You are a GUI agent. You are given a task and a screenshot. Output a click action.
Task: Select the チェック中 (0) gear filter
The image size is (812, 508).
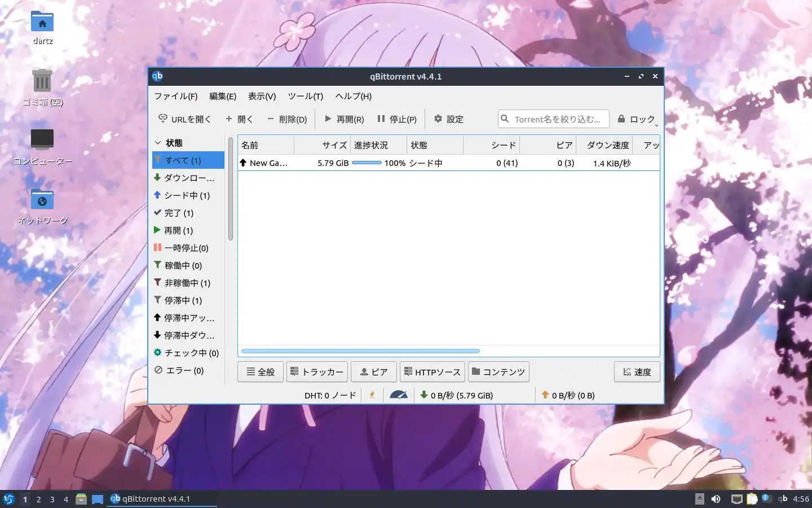188,353
